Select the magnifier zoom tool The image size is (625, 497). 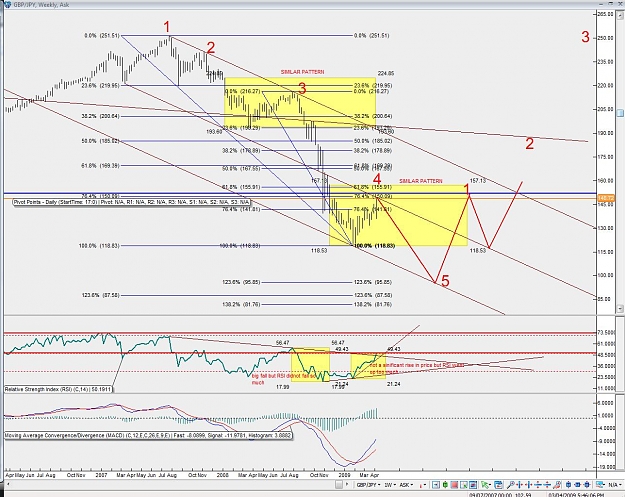click(x=511, y=485)
